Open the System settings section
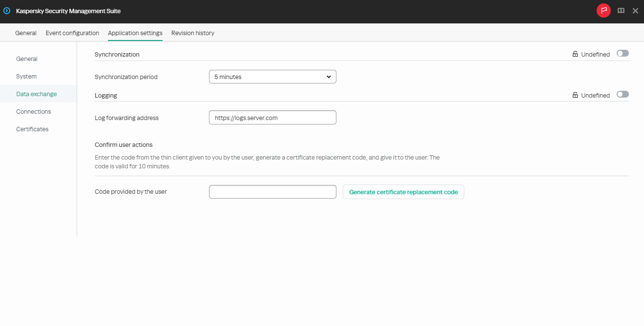This screenshot has width=644, height=326. pyautogui.click(x=26, y=76)
